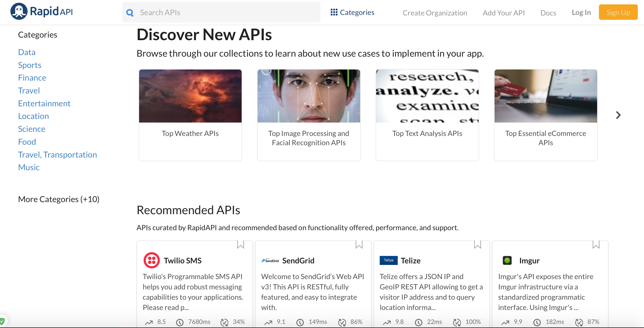Click Twilio SMS popularity trend icon
The width and height of the screenshot is (644, 328).
tap(149, 322)
